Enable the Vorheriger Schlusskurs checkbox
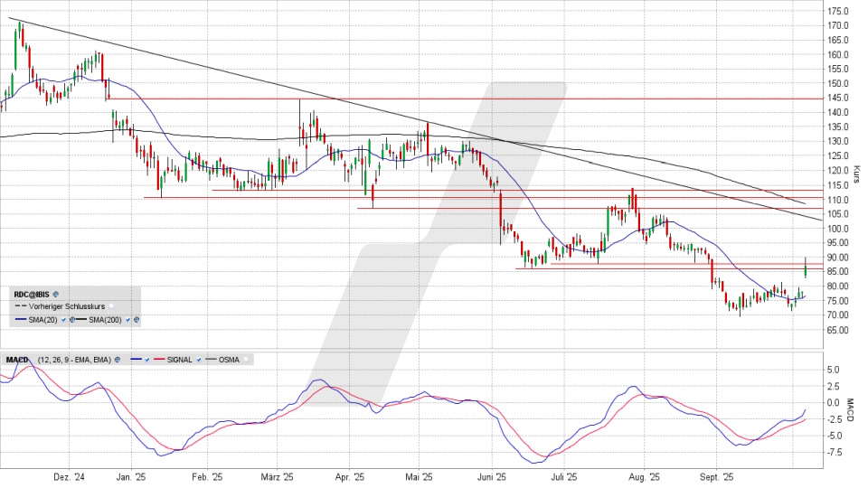The width and height of the screenshot is (868, 488). [111, 306]
